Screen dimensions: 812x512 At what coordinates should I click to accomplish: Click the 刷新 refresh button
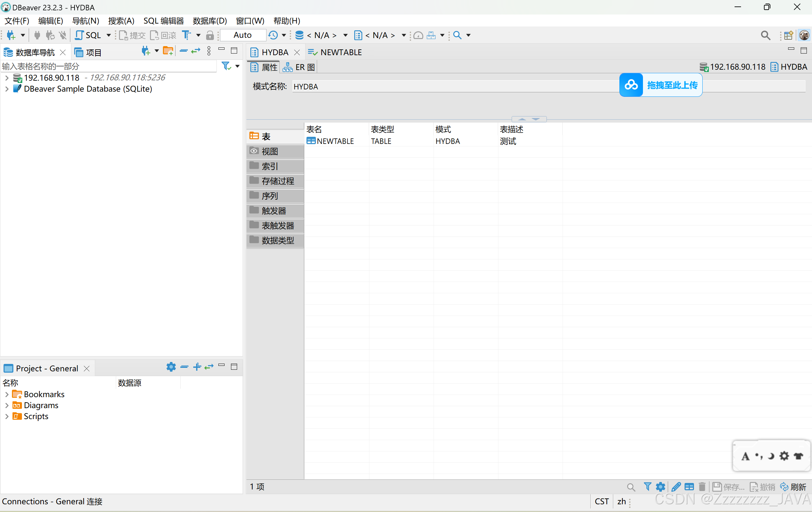793,487
